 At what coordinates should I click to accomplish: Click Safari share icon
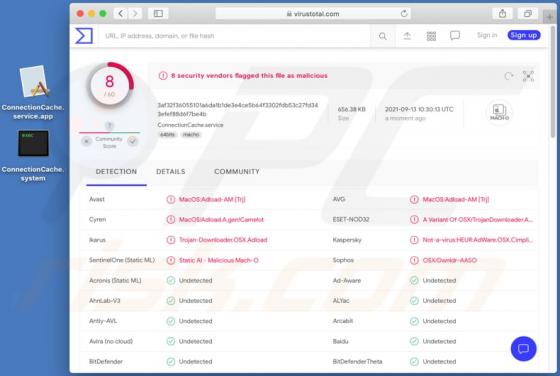[x=502, y=14]
